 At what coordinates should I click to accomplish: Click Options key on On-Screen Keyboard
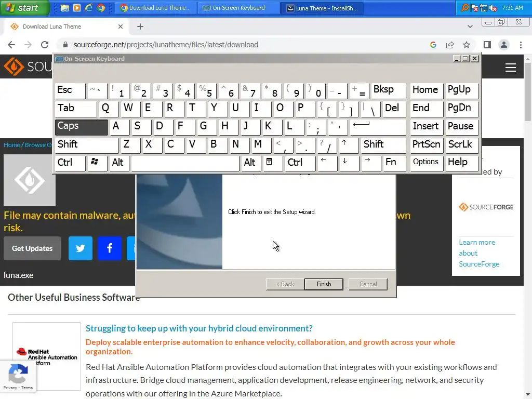point(427,163)
